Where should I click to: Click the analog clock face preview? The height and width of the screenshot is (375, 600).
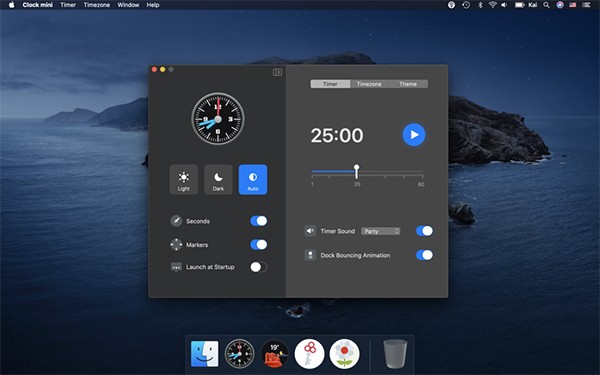tap(218, 119)
